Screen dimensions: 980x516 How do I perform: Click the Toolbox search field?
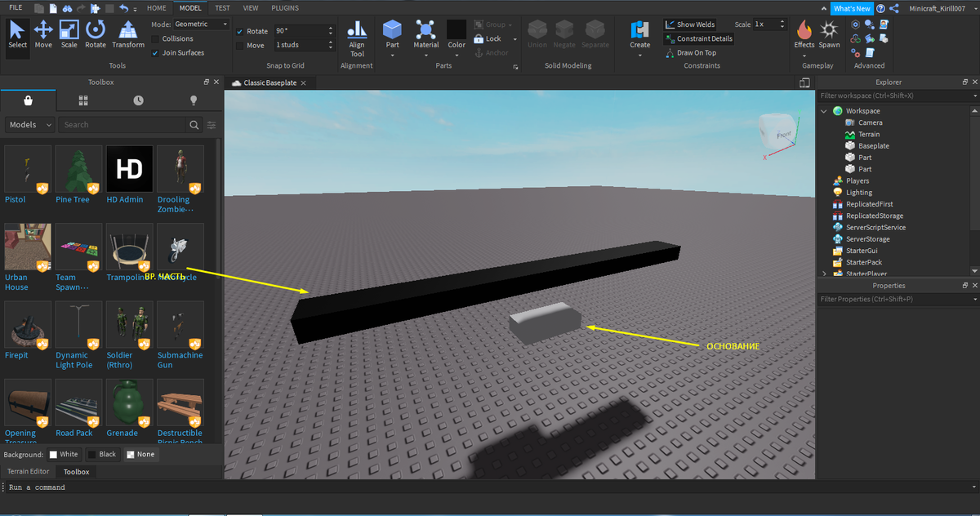(x=122, y=125)
